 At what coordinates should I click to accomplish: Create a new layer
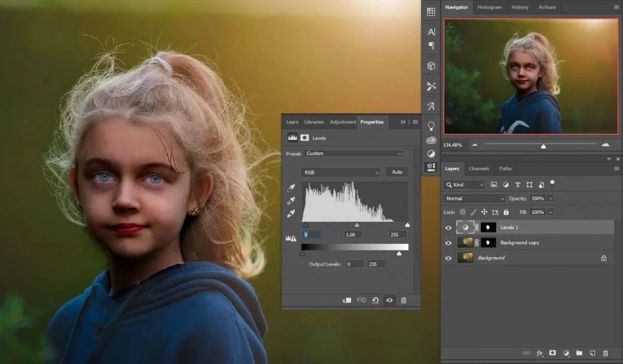point(593,353)
